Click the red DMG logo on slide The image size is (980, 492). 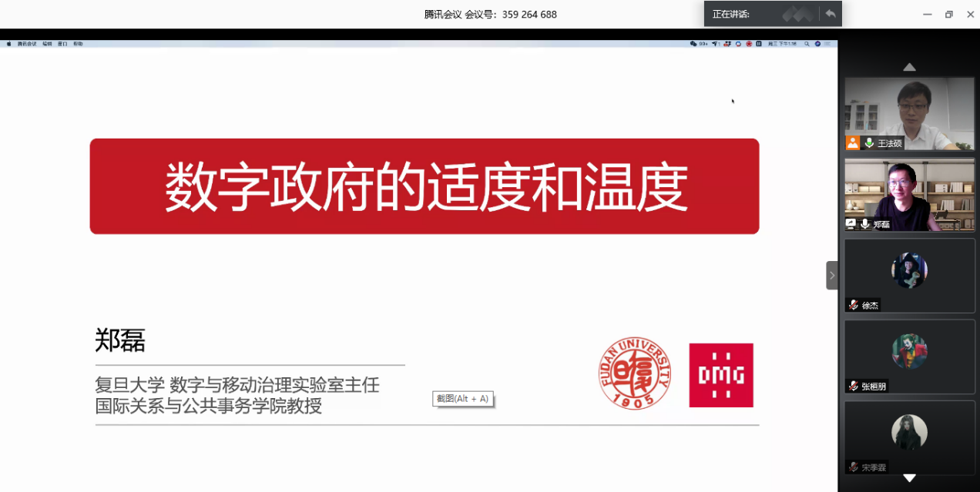[720, 375]
